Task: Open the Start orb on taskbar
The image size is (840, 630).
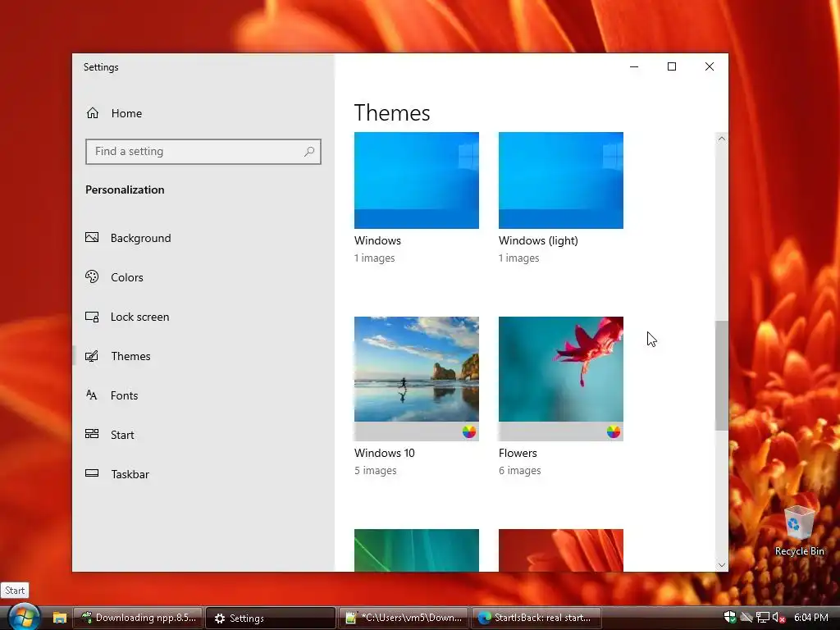Action: click(x=24, y=617)
